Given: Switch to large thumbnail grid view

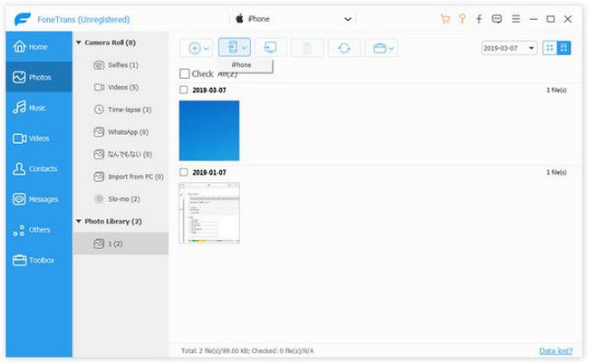Looking at the screenshot, I should tap(564, 48).
